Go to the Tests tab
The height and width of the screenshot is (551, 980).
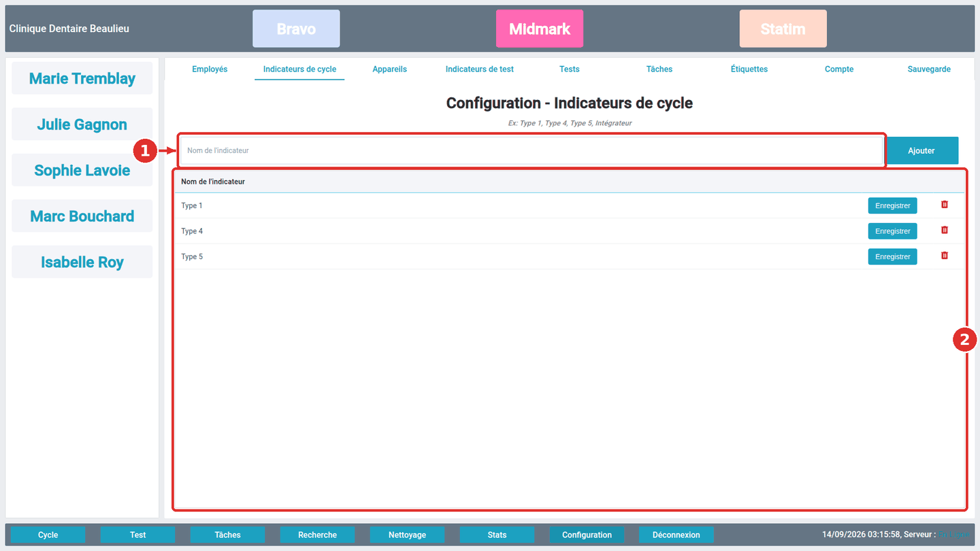coord(570,69)
